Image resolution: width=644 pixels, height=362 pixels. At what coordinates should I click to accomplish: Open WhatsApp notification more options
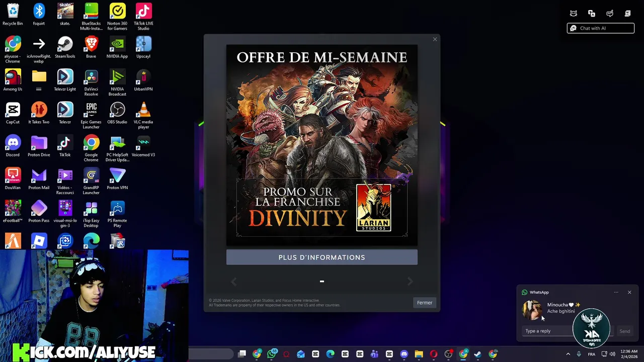(616, 292)
